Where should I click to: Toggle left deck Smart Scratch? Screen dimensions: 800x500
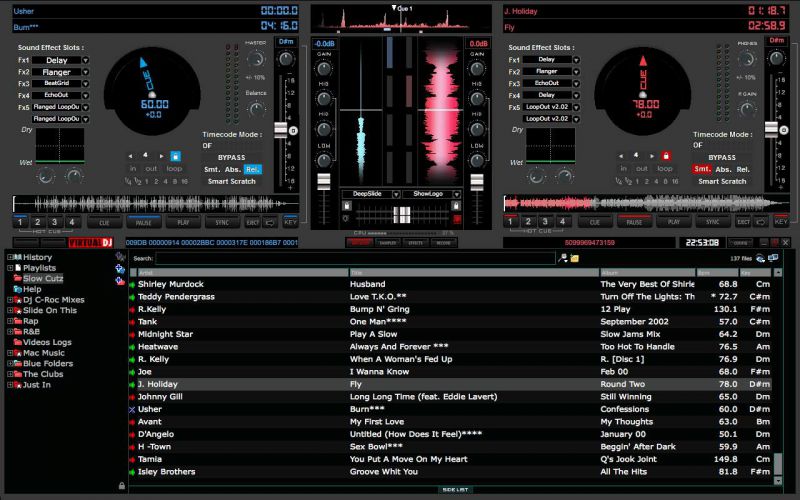tap(232, 181)
